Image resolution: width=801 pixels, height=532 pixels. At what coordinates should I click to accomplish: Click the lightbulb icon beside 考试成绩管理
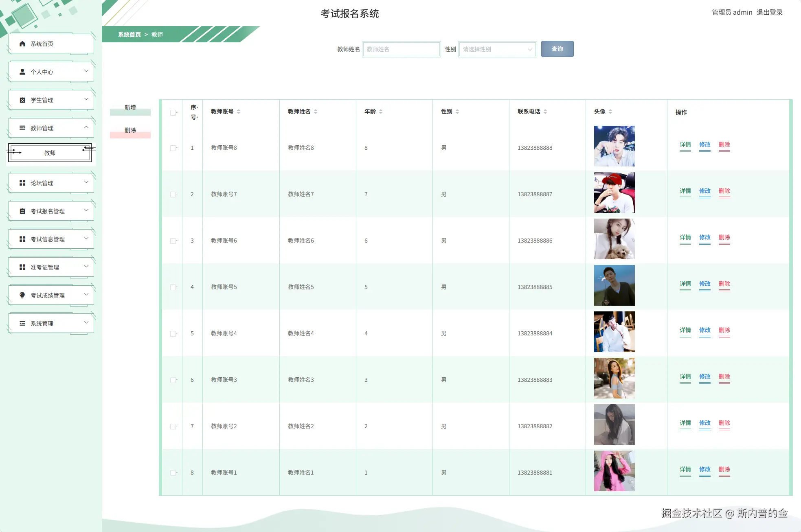click(22, 295)
